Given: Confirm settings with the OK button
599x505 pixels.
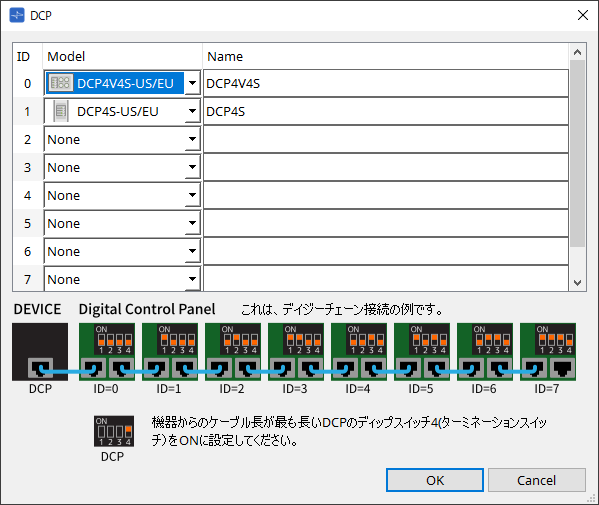Looking at the screenshot, I should pyautogui.click(x=435, y=480).
